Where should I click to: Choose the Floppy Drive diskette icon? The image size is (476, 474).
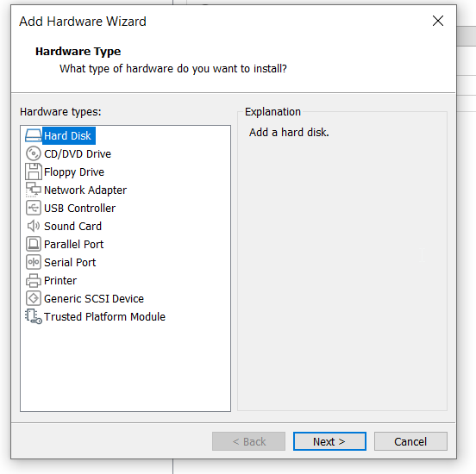tap(33, 172)
